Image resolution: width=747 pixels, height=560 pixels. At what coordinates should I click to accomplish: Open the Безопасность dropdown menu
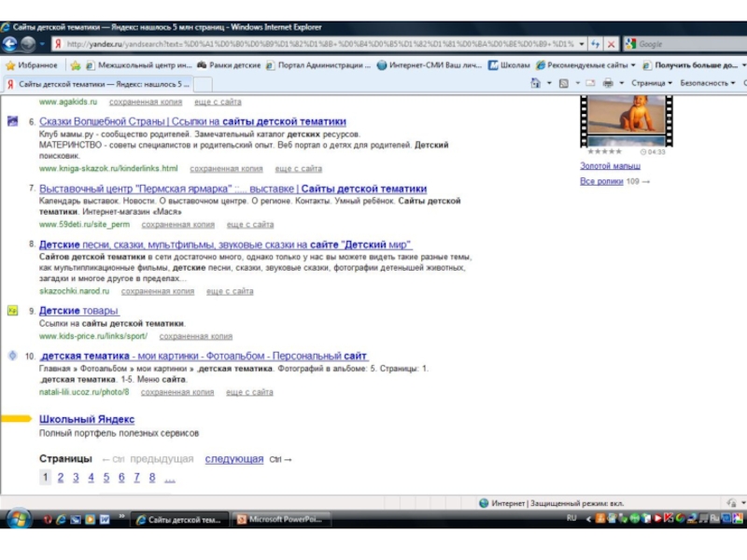(x=706, y=83)
